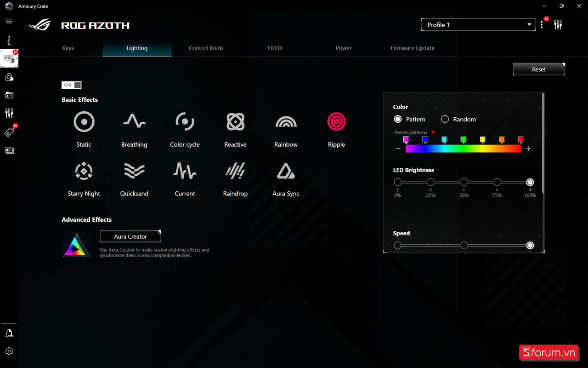588x368 pixels.
Task: Select the blue gradient color marker
Action: 425,140
